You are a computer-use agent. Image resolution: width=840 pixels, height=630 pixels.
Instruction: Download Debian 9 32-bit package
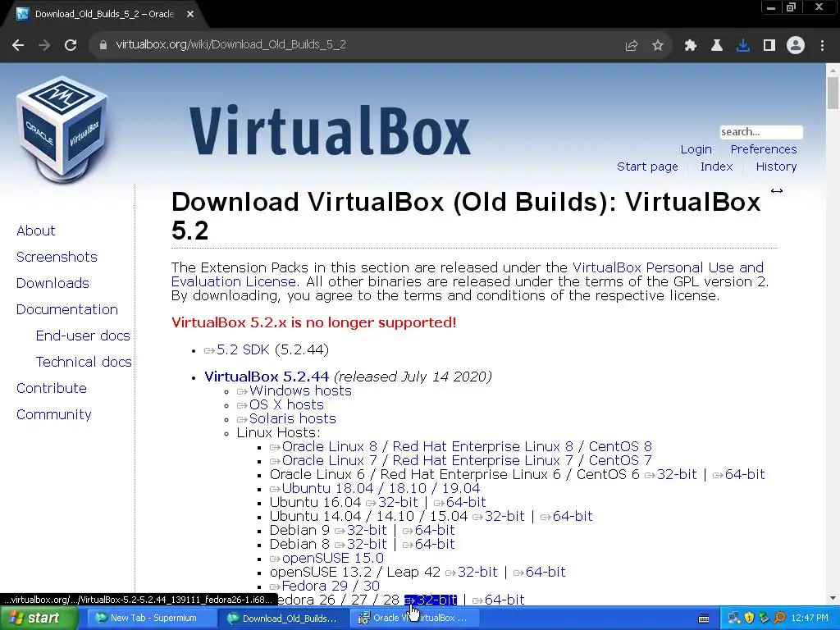367,531
